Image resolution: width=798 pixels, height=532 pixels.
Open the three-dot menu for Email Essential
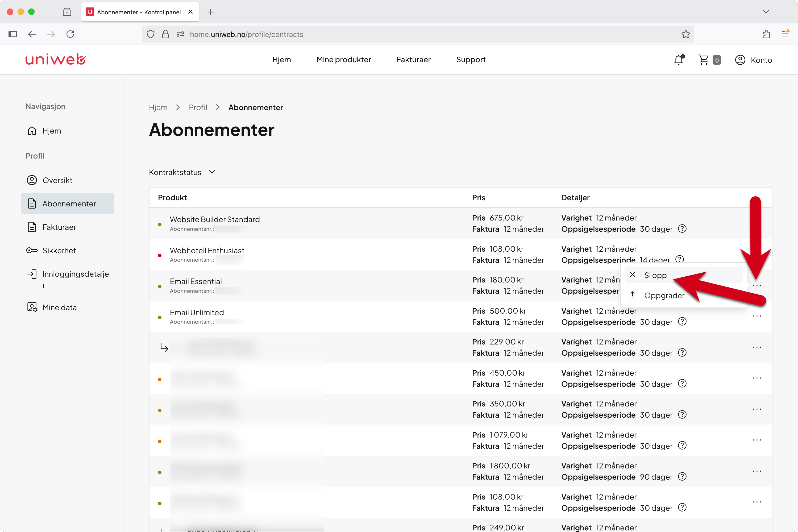[757, 285]
